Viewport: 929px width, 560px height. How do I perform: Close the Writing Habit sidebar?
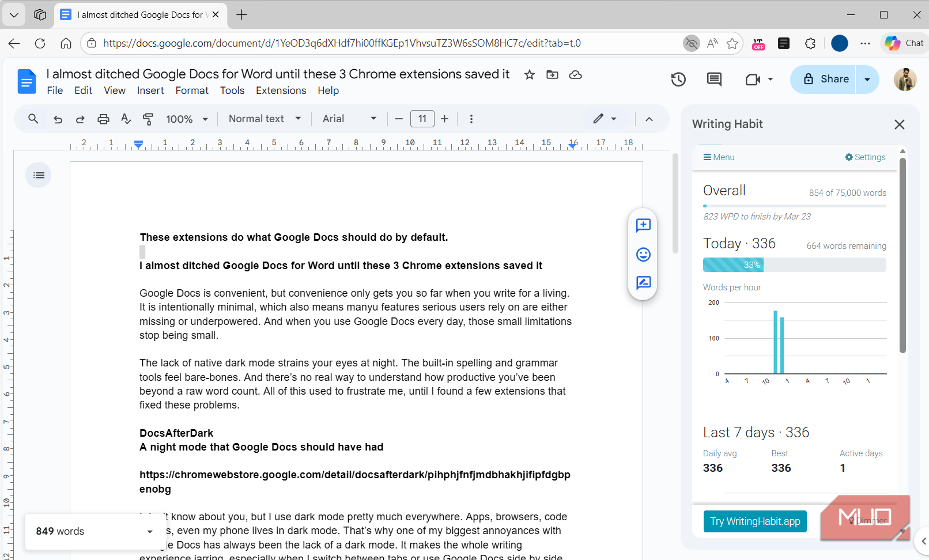[x=899, y=124]
